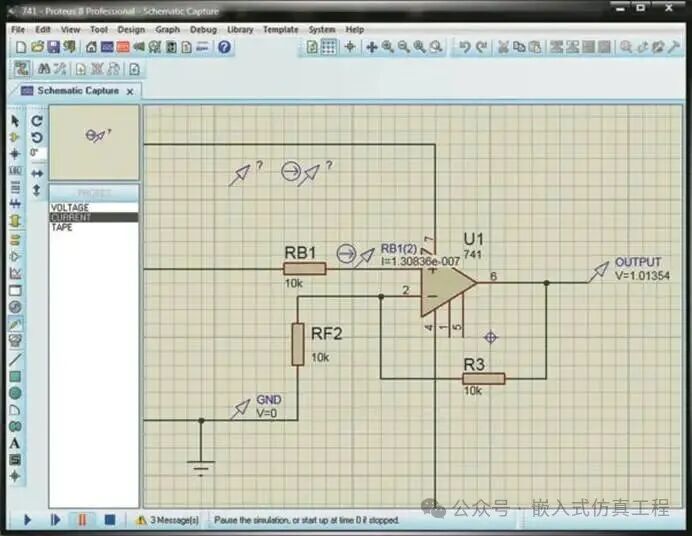Open the Design menu

[131, 30]
